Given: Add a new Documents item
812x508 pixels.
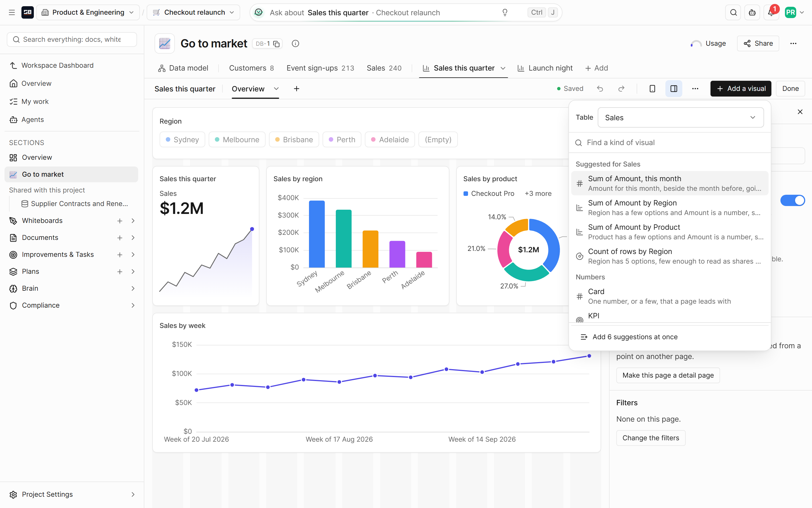Looking at the screenshot, I should pos(120,238).
